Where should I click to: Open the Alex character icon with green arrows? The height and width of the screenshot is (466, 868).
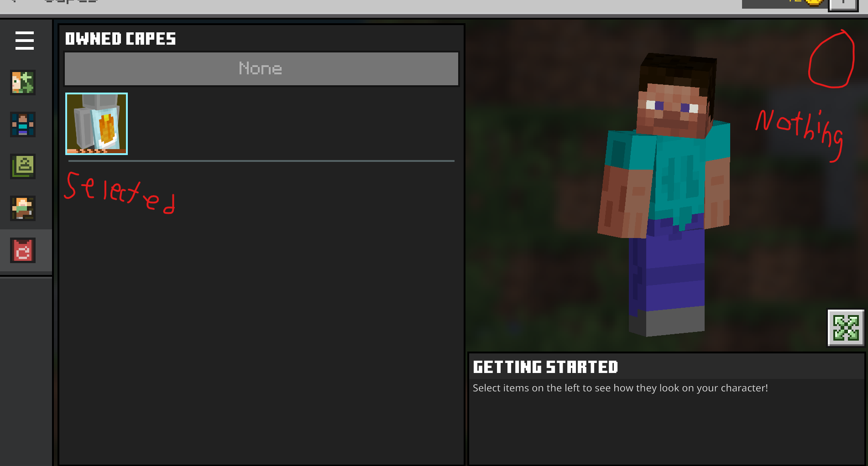click(x=23, y=83)
